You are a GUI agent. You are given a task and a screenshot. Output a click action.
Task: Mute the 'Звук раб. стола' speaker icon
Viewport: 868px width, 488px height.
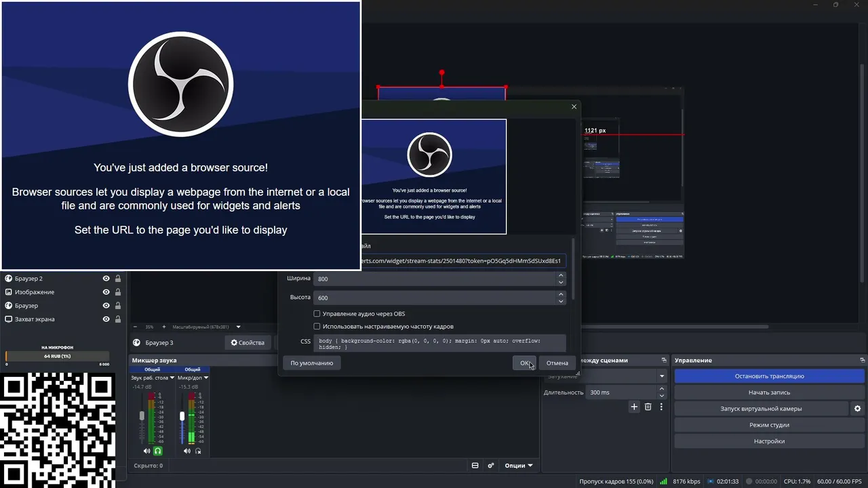pos(147,451)
